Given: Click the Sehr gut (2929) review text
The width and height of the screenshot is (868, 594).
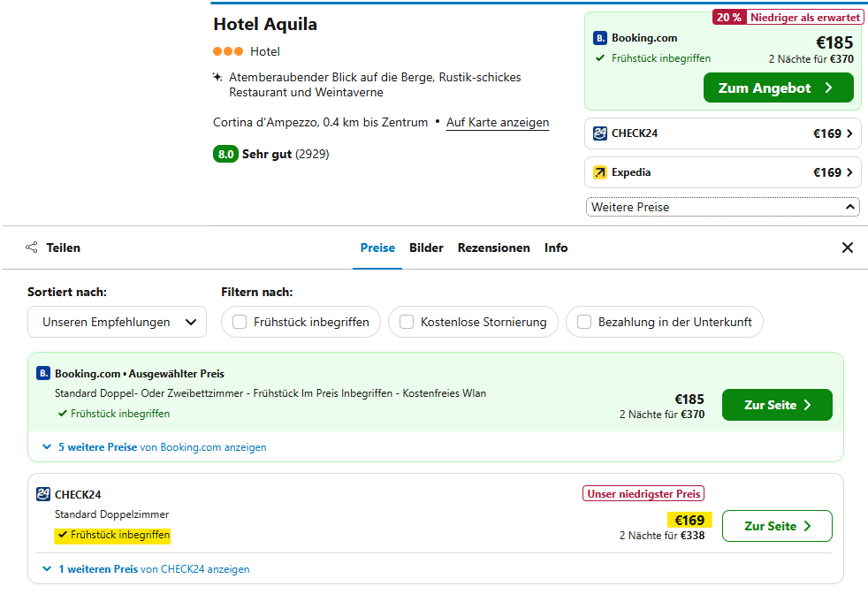Looking at the screenshot, I should click(x=286, y=154).
